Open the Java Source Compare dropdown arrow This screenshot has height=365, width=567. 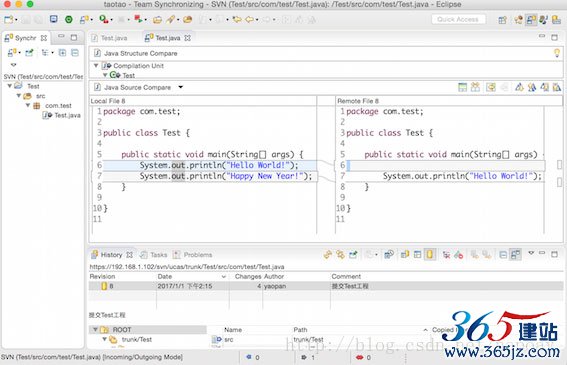pos(180,87)
